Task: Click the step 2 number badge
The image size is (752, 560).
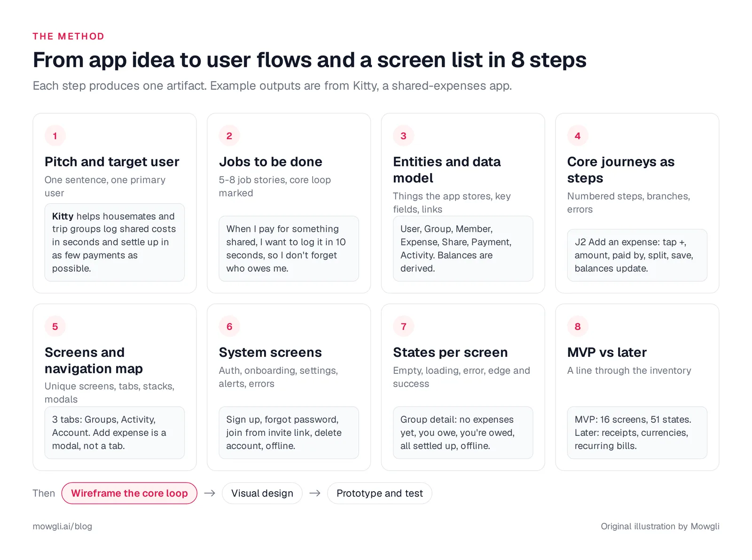Action: pyautogui.click(x=229, y=136)
